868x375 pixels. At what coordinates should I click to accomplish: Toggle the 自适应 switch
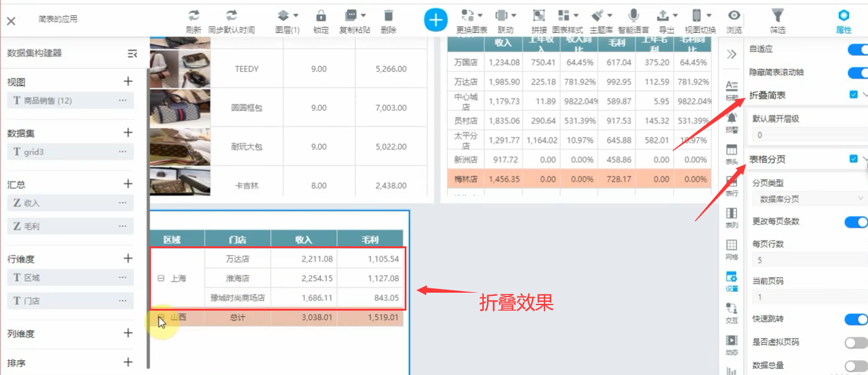[x=857, y=50]
